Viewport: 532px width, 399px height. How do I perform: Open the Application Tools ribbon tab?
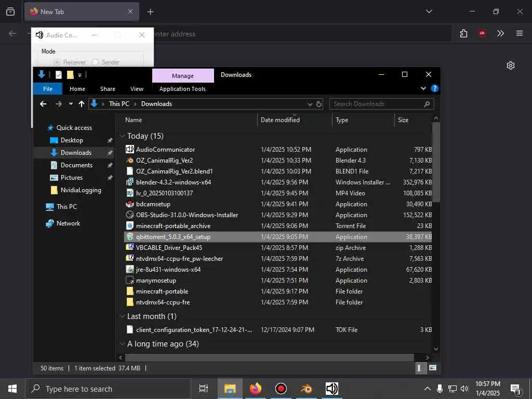click(x=182, y=89)
